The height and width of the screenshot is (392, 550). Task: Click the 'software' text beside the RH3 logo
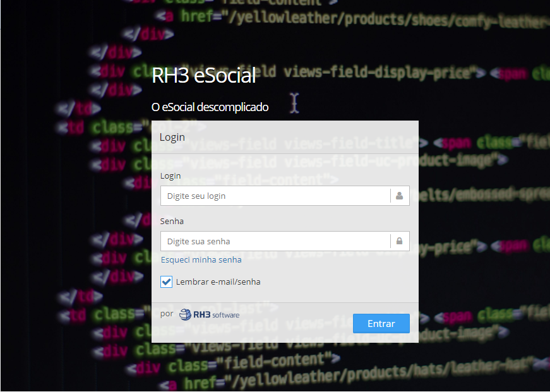coord(225,315)
